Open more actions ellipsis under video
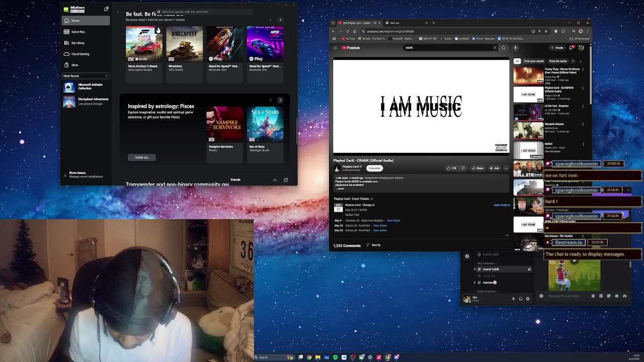The height and width of the screenshot is (362, 644). click(x=506, y=168)
